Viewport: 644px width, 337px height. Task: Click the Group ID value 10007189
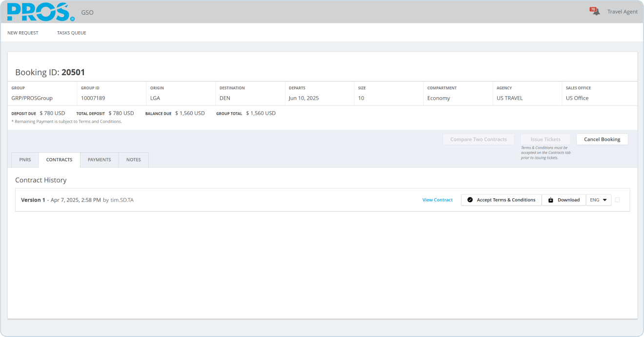(x=93, y=98)
